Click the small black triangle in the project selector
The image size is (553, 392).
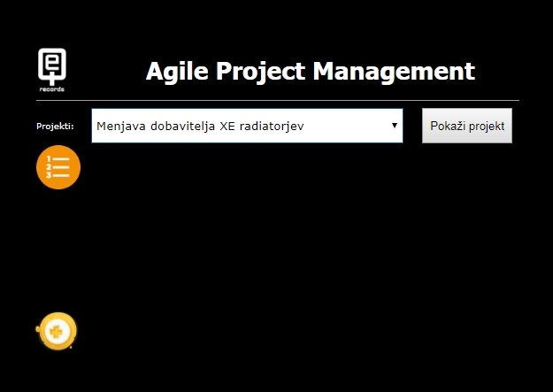(x=394, y=126)
